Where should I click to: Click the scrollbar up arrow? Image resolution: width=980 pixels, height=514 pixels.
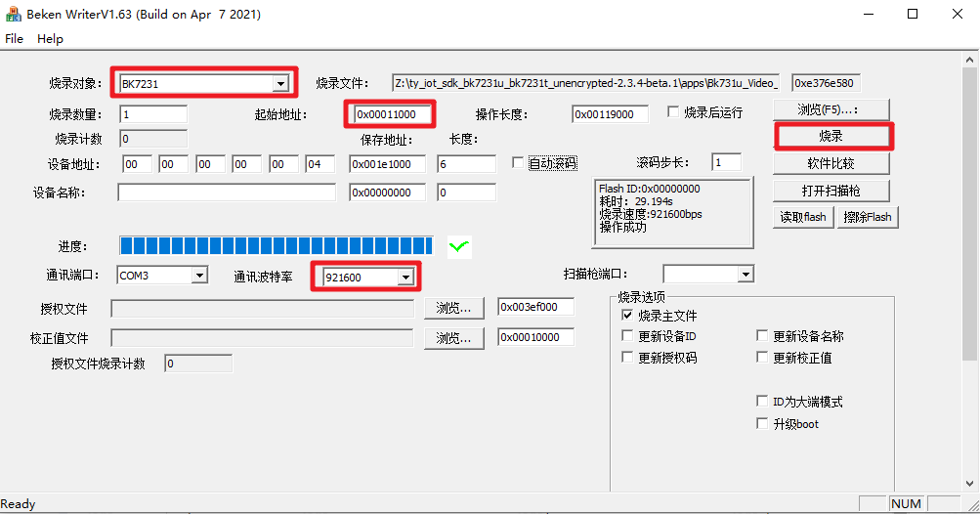point(969,60)
